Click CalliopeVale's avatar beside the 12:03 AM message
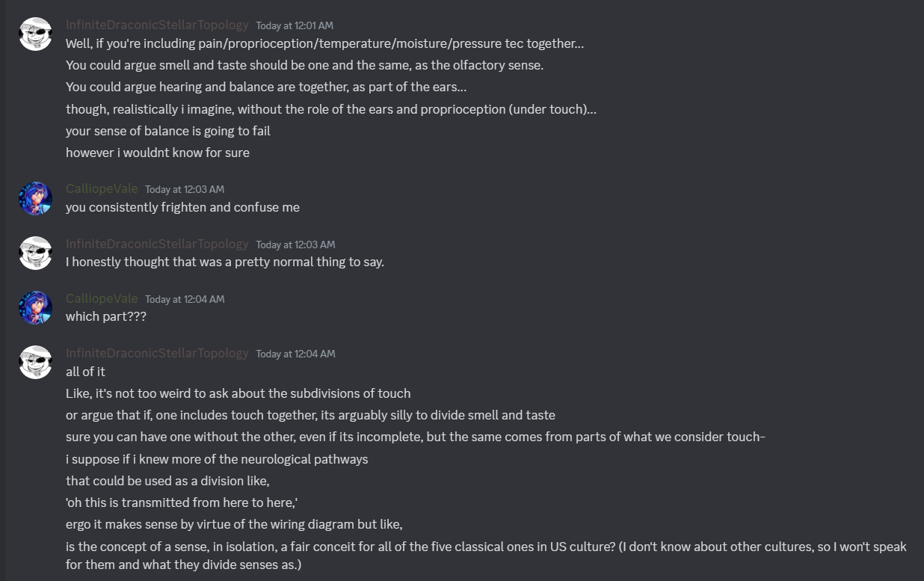 tap(35, 198)
